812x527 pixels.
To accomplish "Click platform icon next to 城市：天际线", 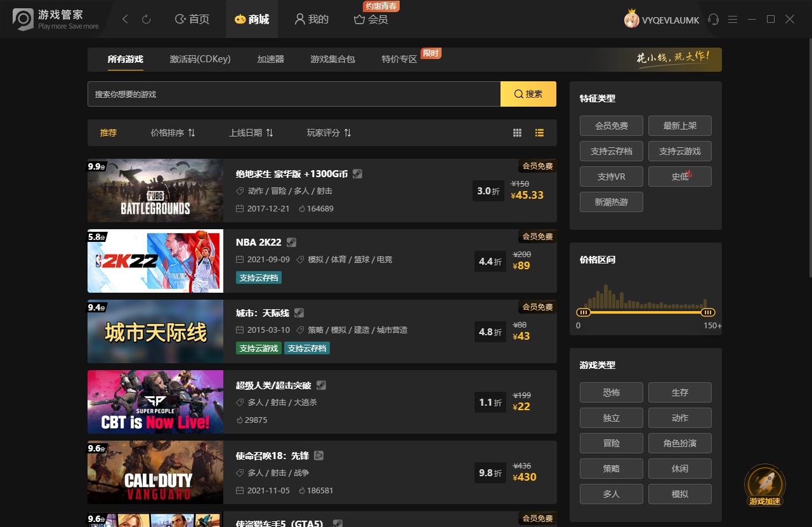I will click(299, 313).
